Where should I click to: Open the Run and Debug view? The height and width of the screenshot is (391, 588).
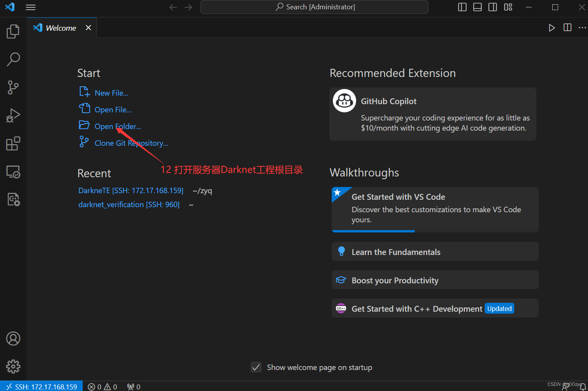(x=13, y=115)
